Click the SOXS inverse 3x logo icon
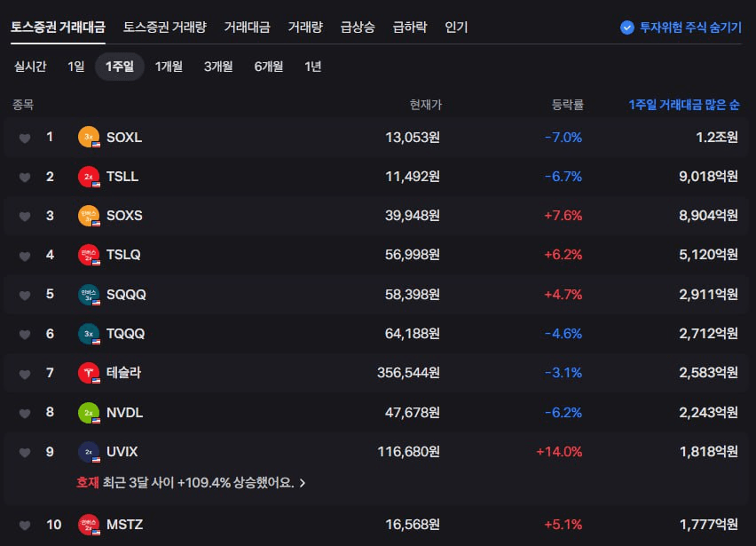756x546 pixels. 89,216
